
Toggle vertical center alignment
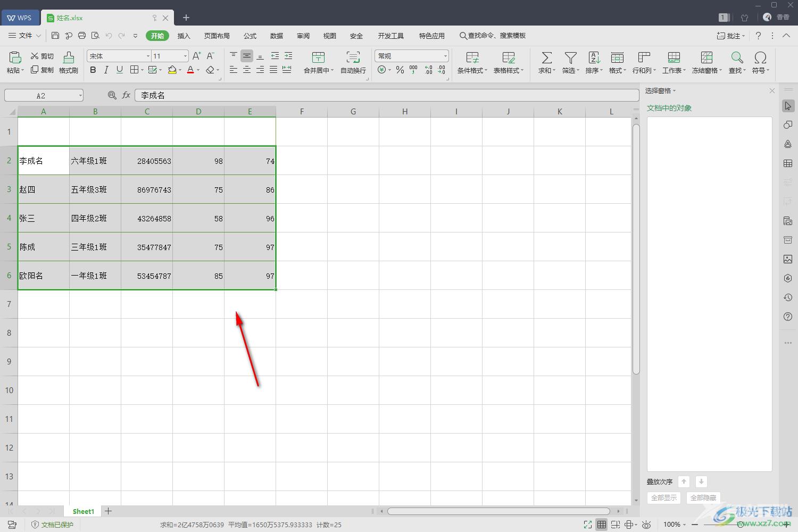pos(247,56)
